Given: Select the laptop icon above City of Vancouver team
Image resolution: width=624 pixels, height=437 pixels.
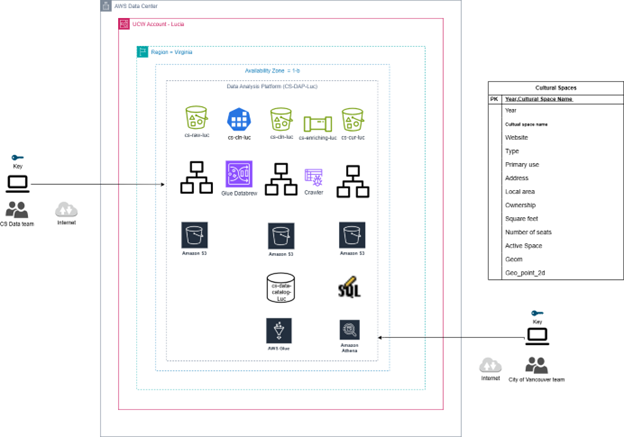Looking at the screenshot, I should 537,336.
